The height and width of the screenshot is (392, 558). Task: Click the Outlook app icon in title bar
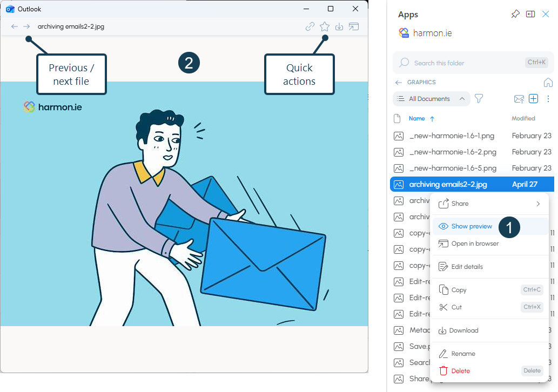pos(10,9)
